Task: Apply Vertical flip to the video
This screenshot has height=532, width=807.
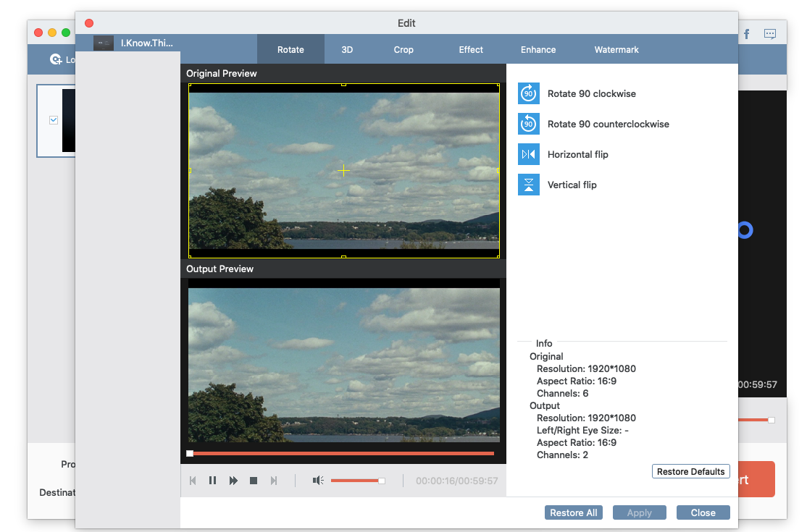Action: [x=529, y=185]
